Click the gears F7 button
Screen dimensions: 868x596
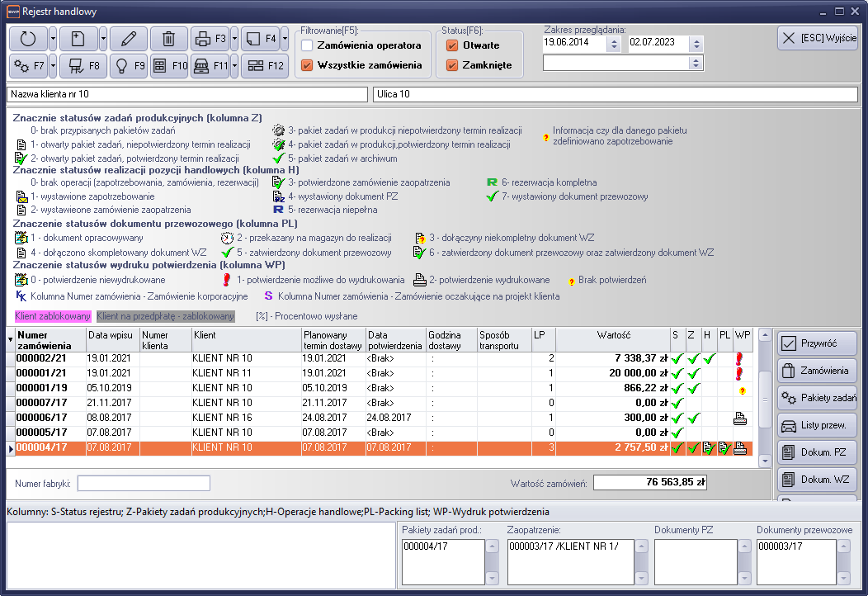click(28, 65)
